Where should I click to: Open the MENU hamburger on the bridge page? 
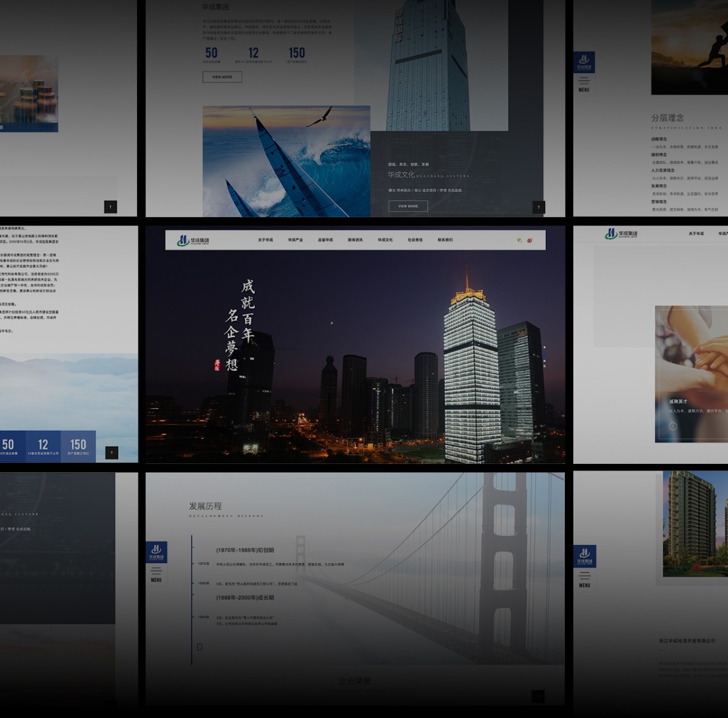[156, 574]
